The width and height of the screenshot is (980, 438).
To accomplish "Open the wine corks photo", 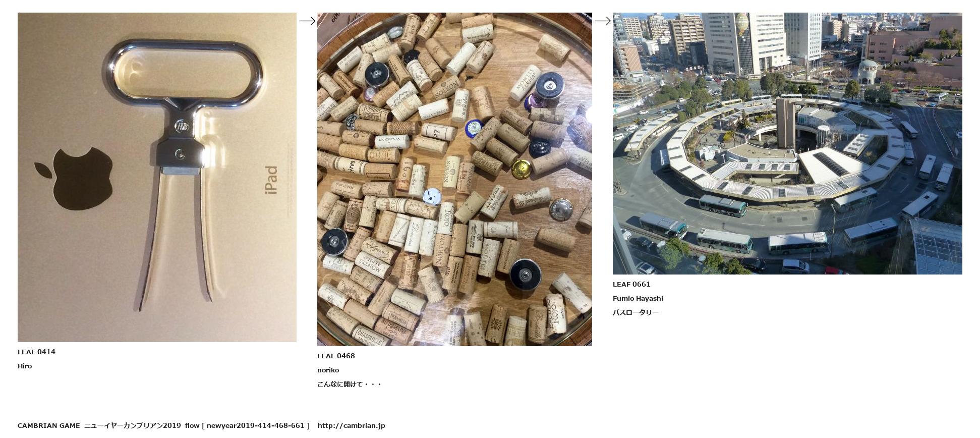I will tap(454, 179).
